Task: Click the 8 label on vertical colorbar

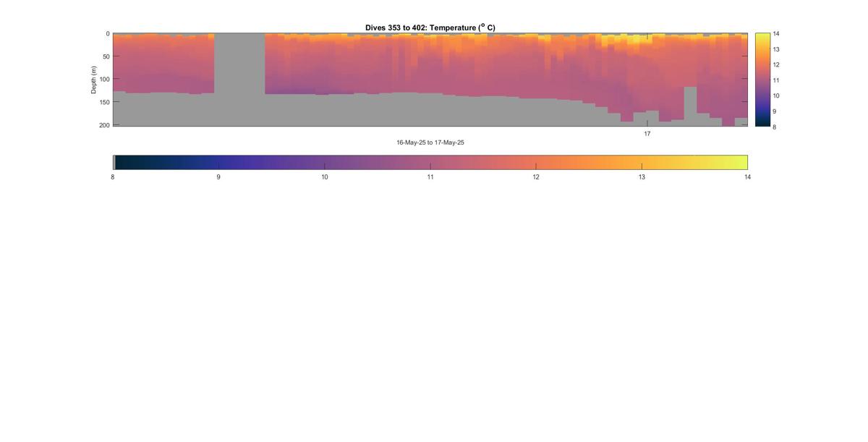Action: point(775,127)
